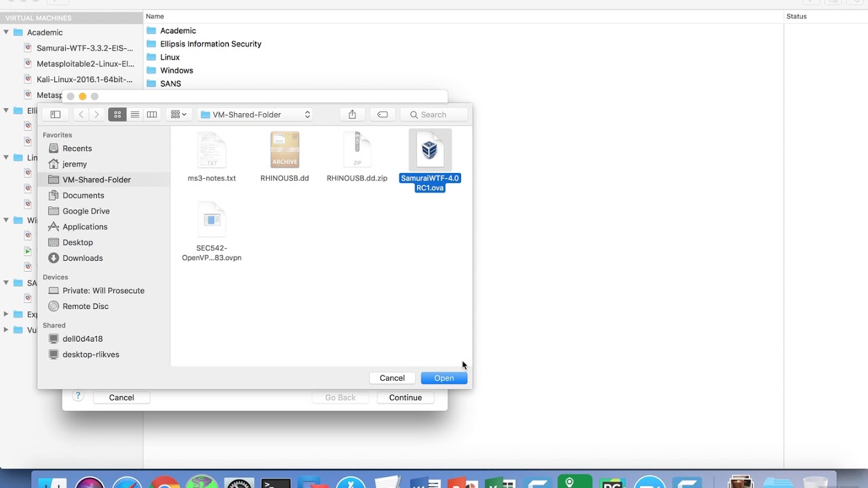Click the Search field in file dialog
Viewport: 868px width, 488px height.
click(434, 115)
